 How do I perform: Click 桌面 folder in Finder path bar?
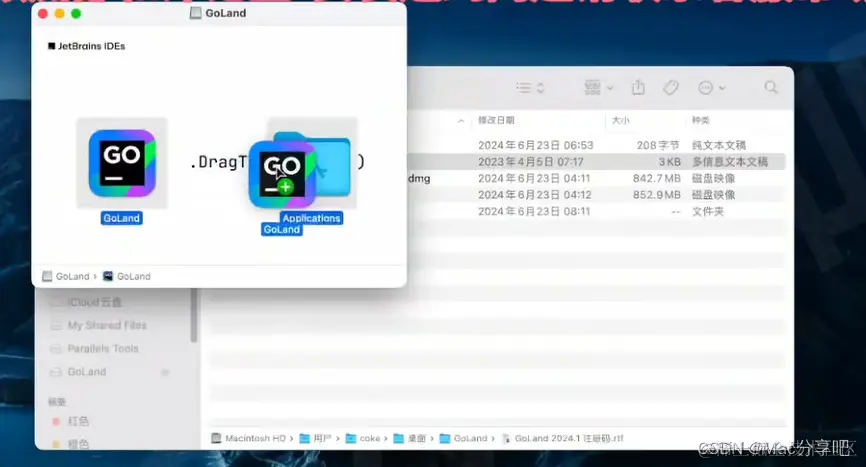pos(410,438)
